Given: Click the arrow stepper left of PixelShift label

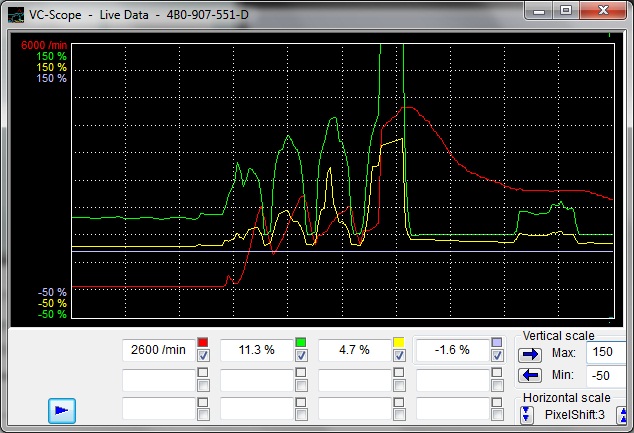Looking at the screenshot, I should point(527,414).
